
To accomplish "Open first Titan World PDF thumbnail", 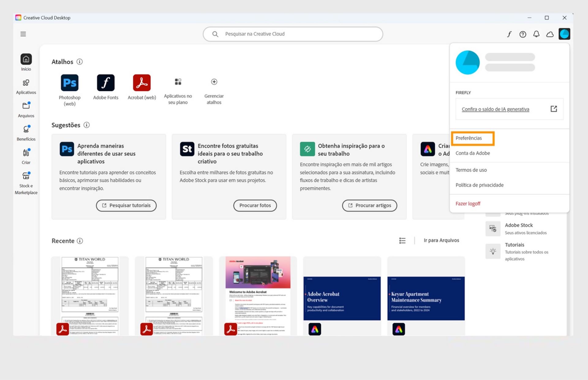I will (x=90, y=296).
